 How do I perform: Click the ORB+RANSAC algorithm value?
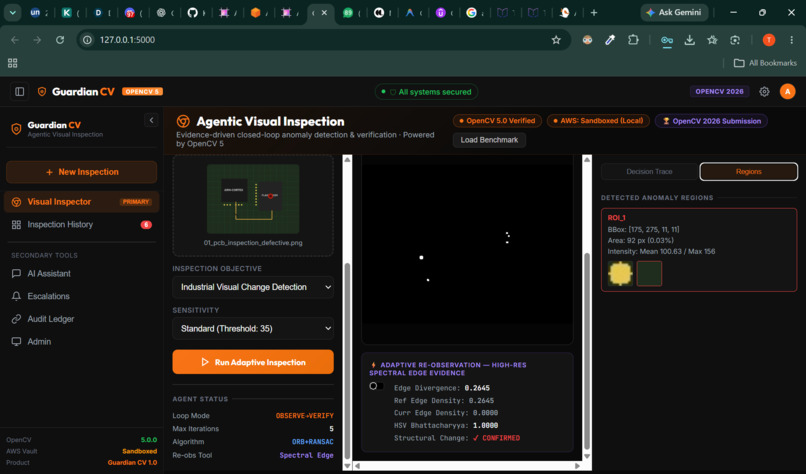tap(313, 442)
